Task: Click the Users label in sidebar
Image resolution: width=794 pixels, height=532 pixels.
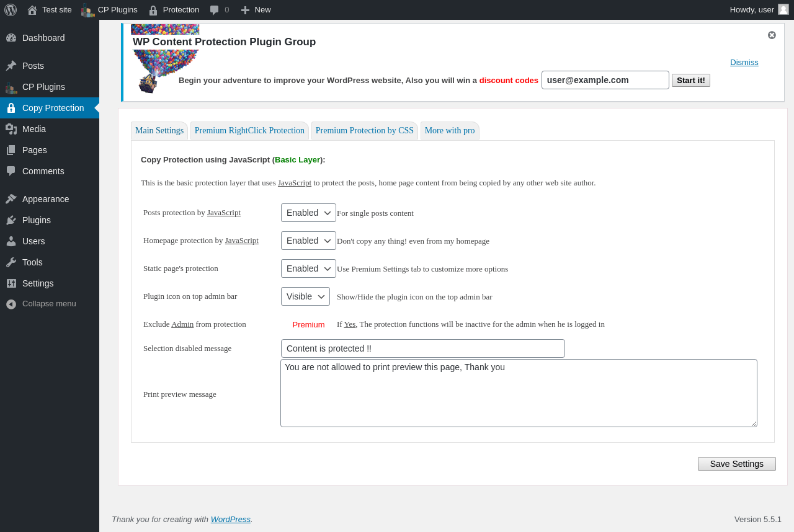Action: pyautogui.click(x=33, y=241)
